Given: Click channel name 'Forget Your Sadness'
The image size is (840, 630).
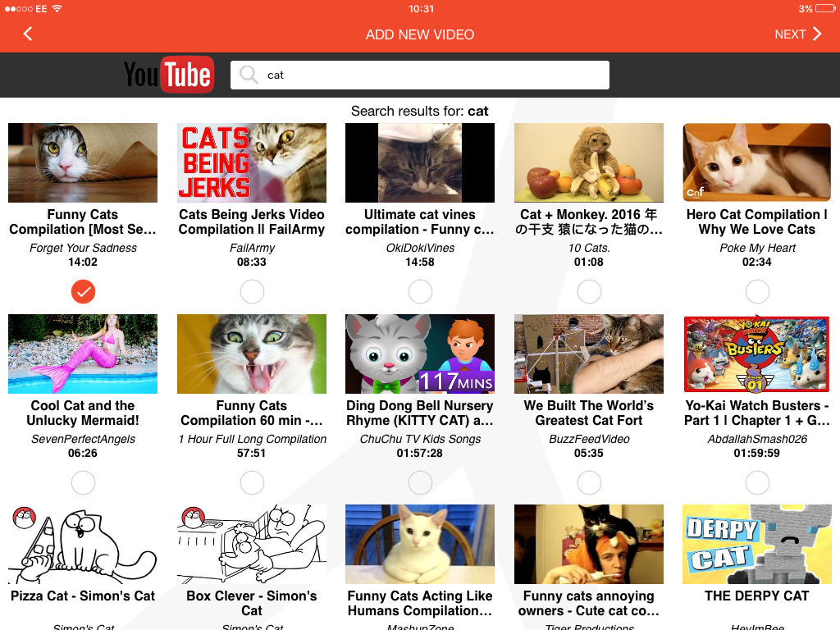Looking at the screenshot, I should point(83,248).
